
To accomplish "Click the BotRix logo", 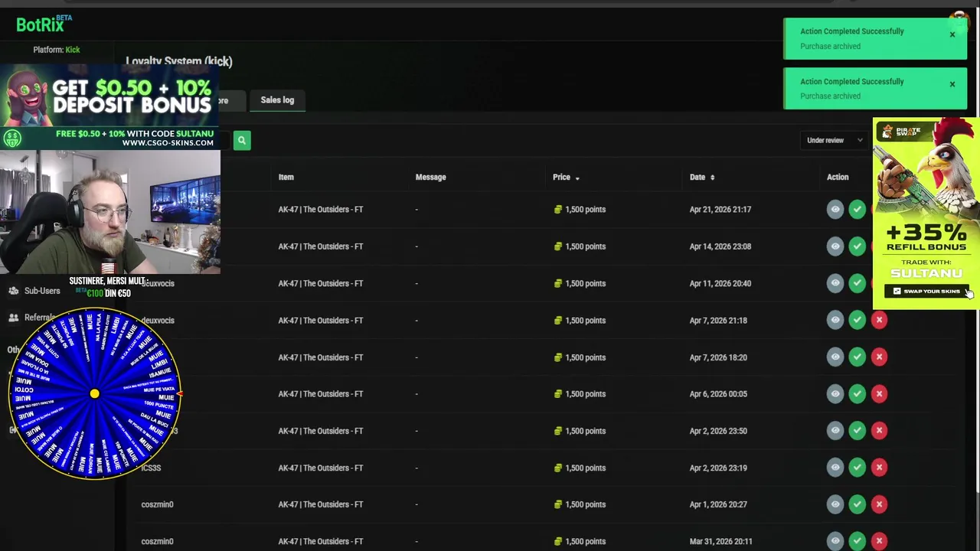I will 44,24.
